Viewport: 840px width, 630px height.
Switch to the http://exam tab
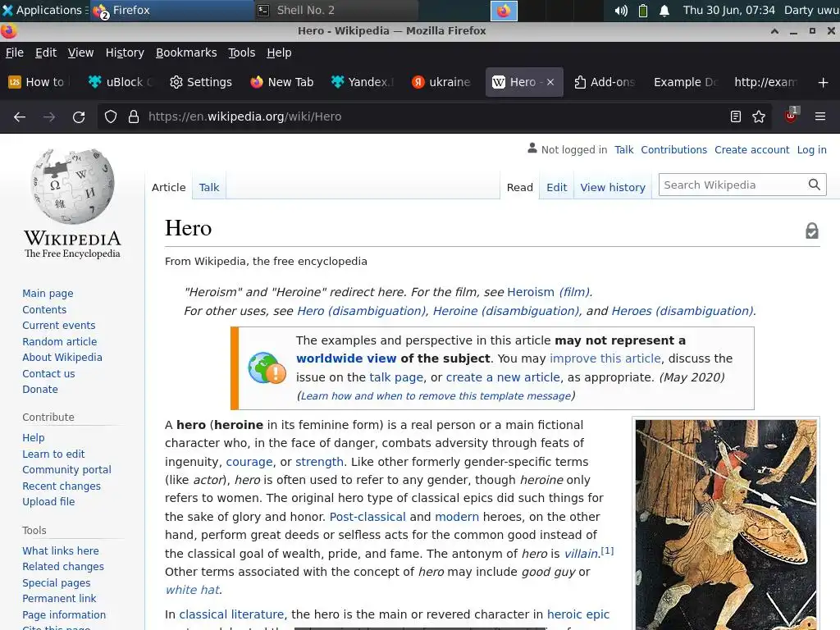click(766, 83)
